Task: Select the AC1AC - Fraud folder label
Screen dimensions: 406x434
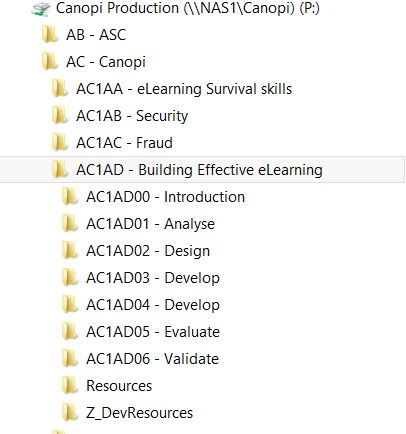Action: click(124, 143)
